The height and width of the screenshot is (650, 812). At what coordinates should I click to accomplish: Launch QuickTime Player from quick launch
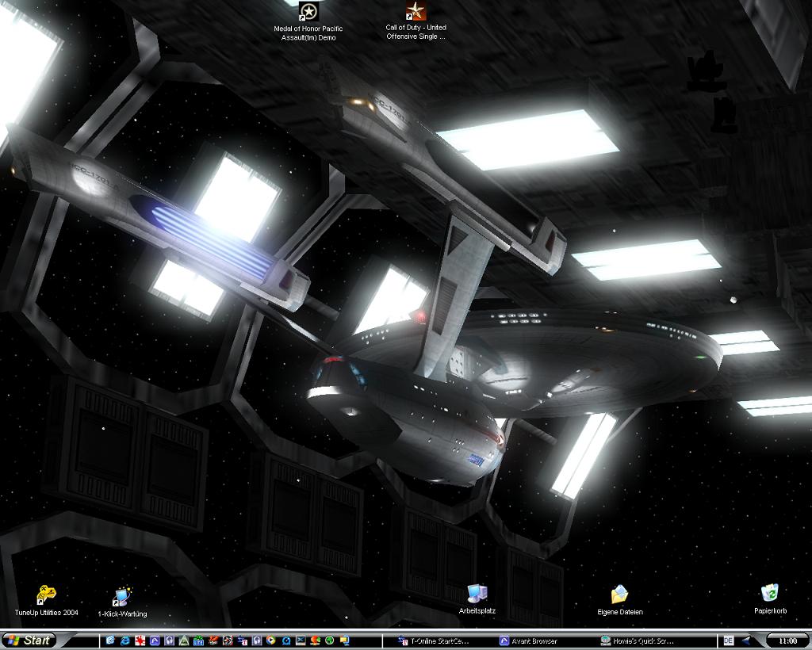pos(285,640)
